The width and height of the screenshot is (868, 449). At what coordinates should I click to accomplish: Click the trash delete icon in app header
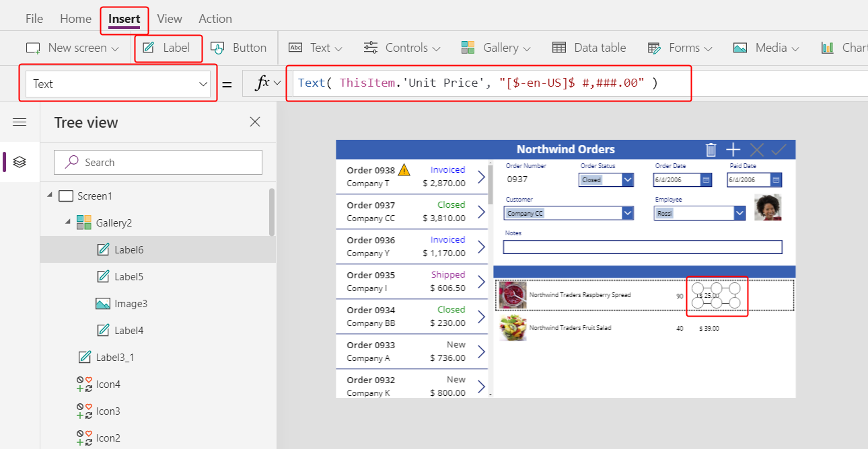(711, 150)
